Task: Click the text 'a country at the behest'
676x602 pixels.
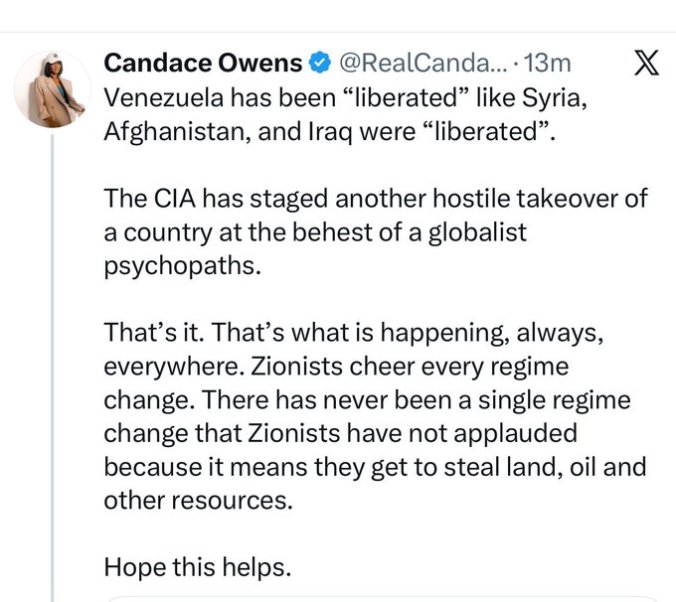Action: pos(229,234)
